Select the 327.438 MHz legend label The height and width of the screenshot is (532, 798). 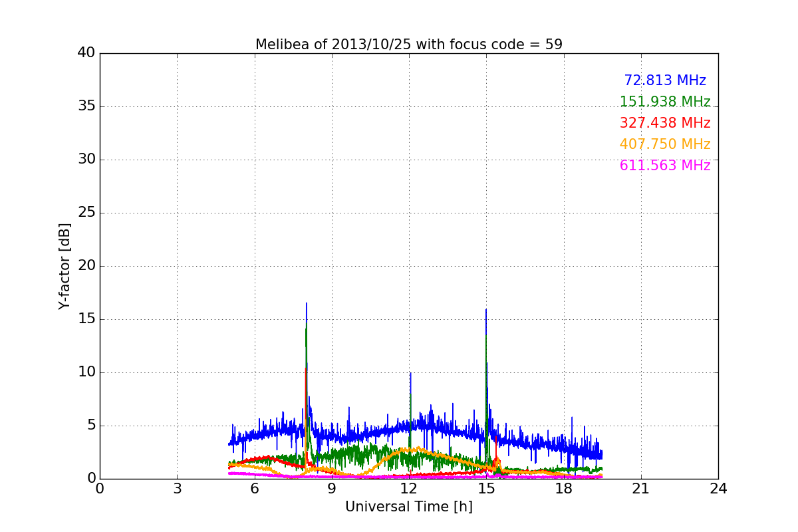coord(665,123)
